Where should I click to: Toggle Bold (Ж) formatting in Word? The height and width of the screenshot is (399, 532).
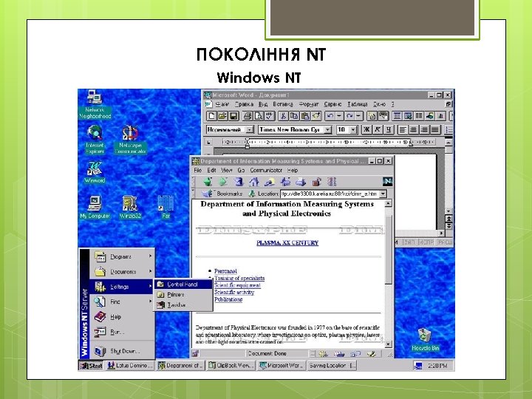click(x=366, y=129)
